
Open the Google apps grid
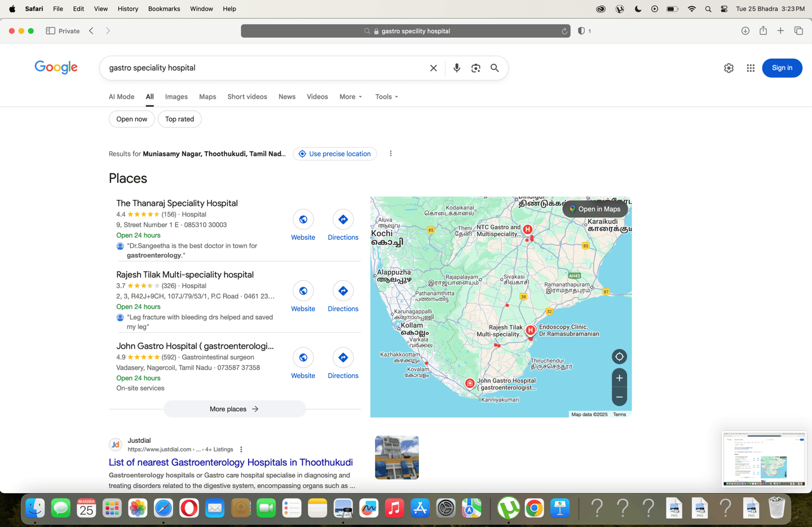tap(751, 68)
